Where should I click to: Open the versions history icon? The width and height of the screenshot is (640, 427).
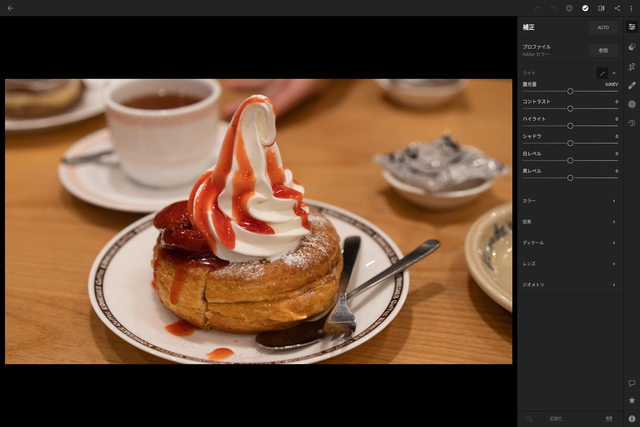(x=632, y=123)
